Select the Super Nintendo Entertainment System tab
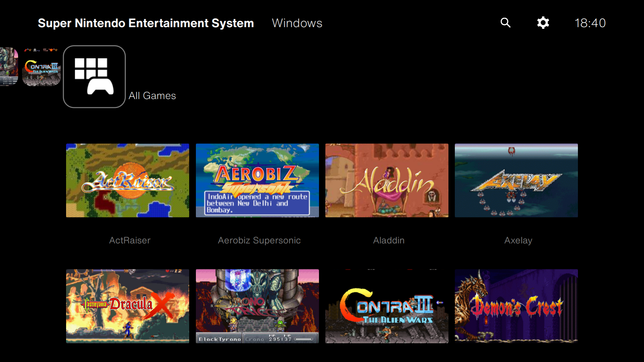 146,23
